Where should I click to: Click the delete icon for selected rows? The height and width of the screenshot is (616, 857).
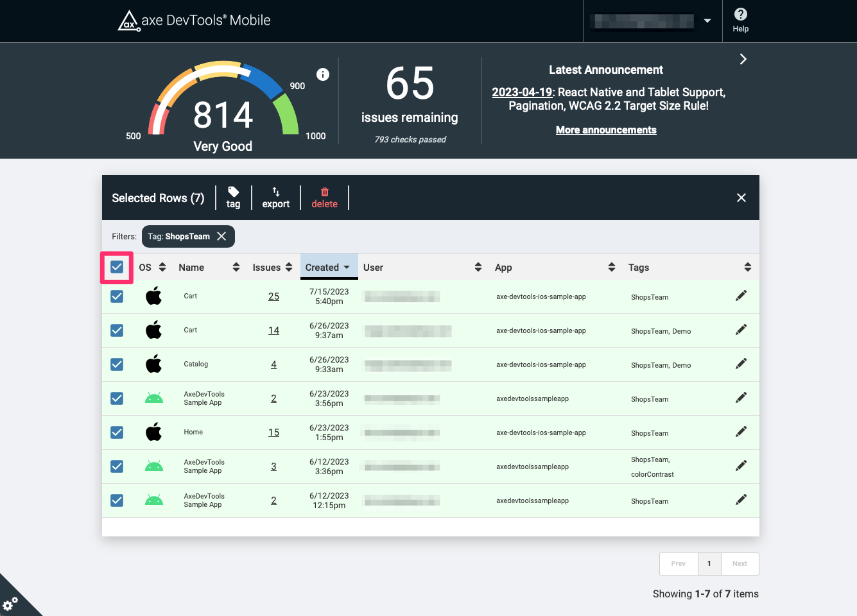(325, 198)
